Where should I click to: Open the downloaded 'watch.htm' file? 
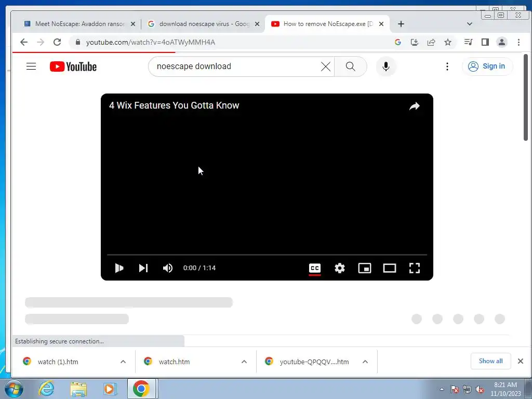point(174,362)
